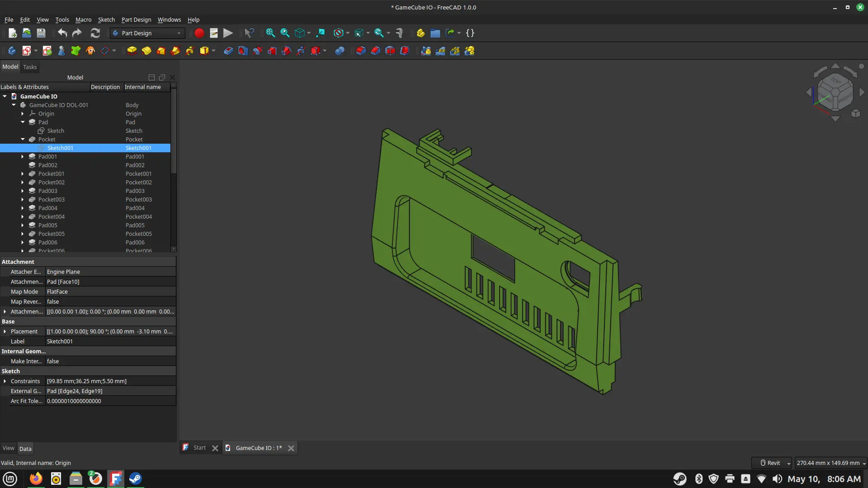Open the Part Design menu
The width and height of the screenshot is (868, 488).
tap(136, 19)
